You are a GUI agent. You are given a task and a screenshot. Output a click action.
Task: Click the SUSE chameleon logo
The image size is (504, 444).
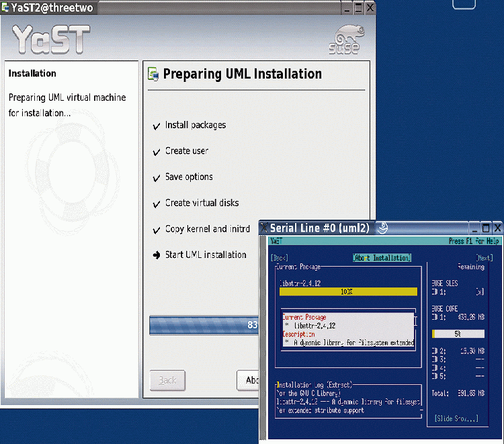[x=347, y=39]
